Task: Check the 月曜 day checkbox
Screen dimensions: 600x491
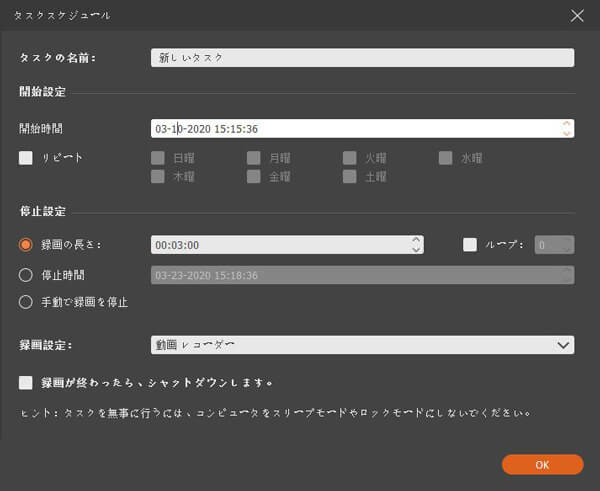Action: point(254,157)
